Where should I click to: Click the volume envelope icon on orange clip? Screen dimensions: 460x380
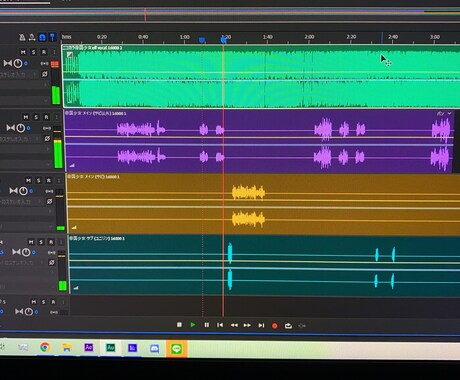(x=74, y=227)
